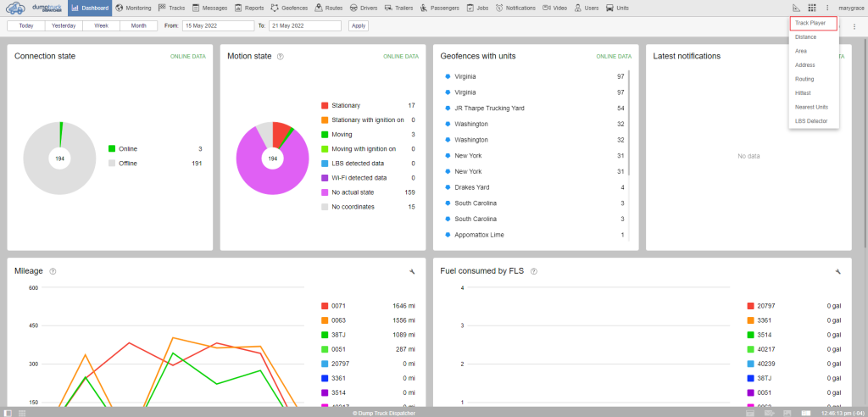Select the Yesterday time range

[64, 25]
